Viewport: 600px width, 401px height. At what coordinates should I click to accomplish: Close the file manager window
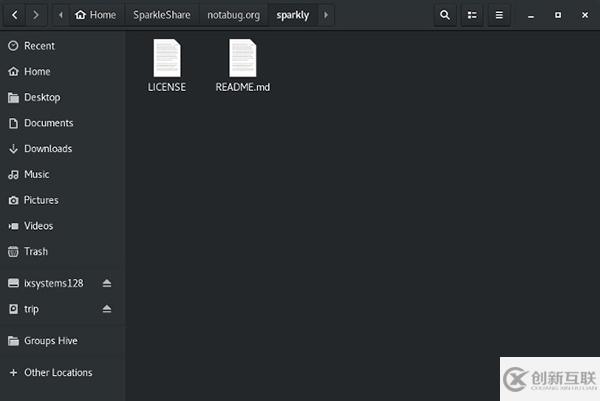pos(585,15)
